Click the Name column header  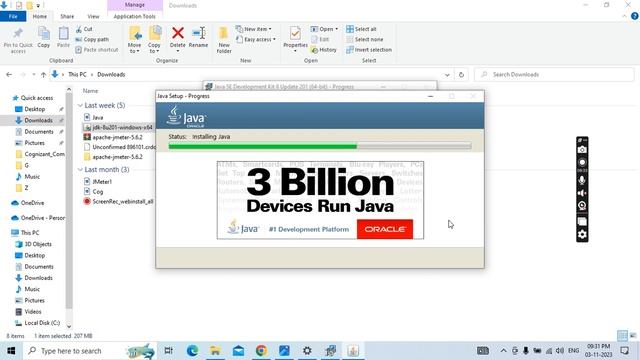pyautogui.click(x=91, y=91)
